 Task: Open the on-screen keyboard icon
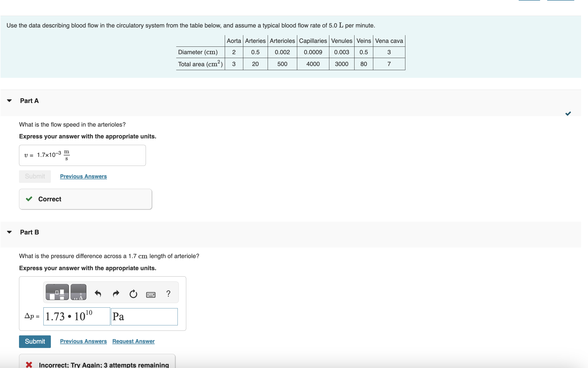[151, 294]
